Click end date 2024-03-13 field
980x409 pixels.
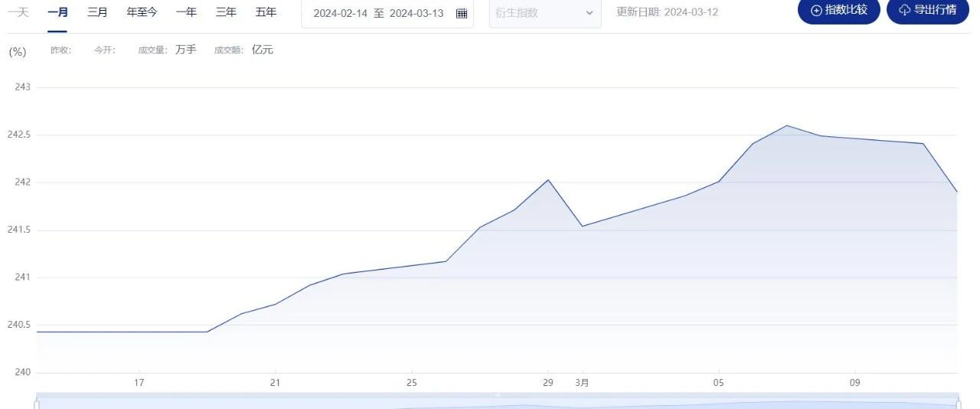tap(416, 13)
